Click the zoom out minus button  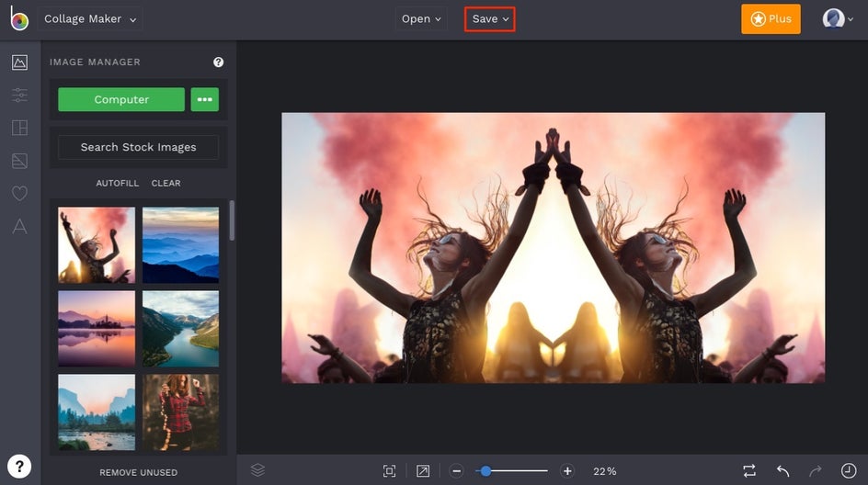click(x=456, y=471)
